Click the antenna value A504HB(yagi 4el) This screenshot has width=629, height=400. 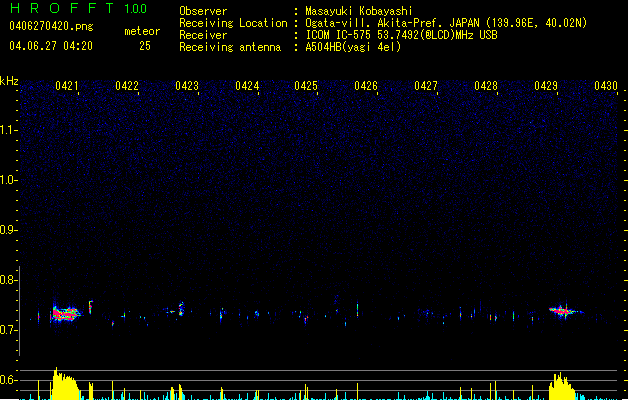[353, 47]
